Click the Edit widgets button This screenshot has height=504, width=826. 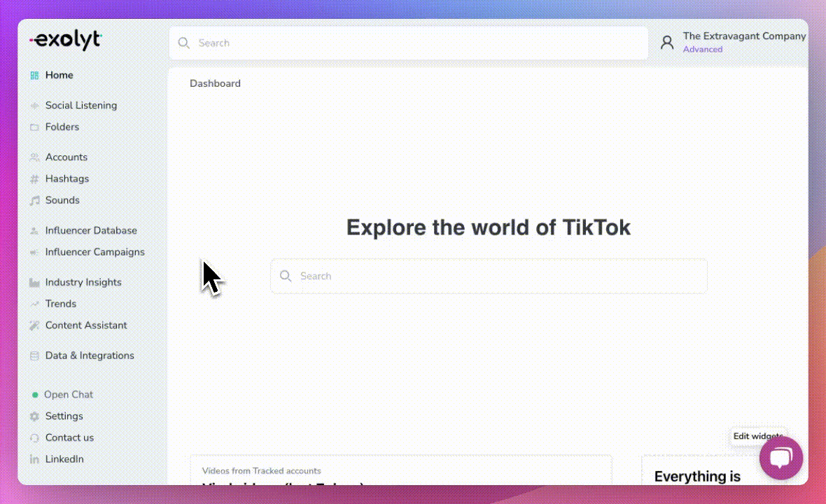pyautogui.click(x=757, y=436)
